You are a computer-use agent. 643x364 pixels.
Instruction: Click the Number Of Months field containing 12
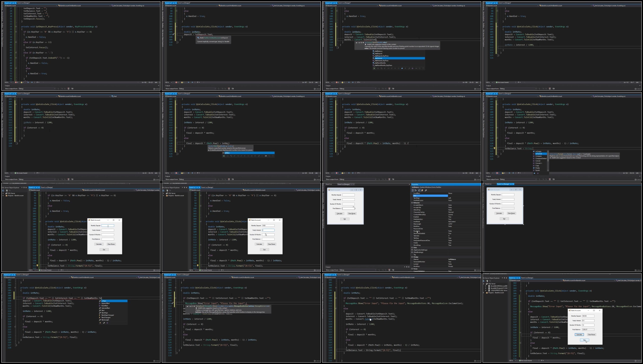pos(588,325)
